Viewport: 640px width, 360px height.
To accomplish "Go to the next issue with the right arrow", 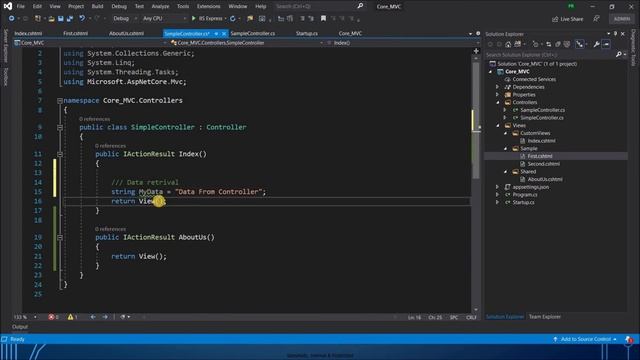I will [105, 317].
